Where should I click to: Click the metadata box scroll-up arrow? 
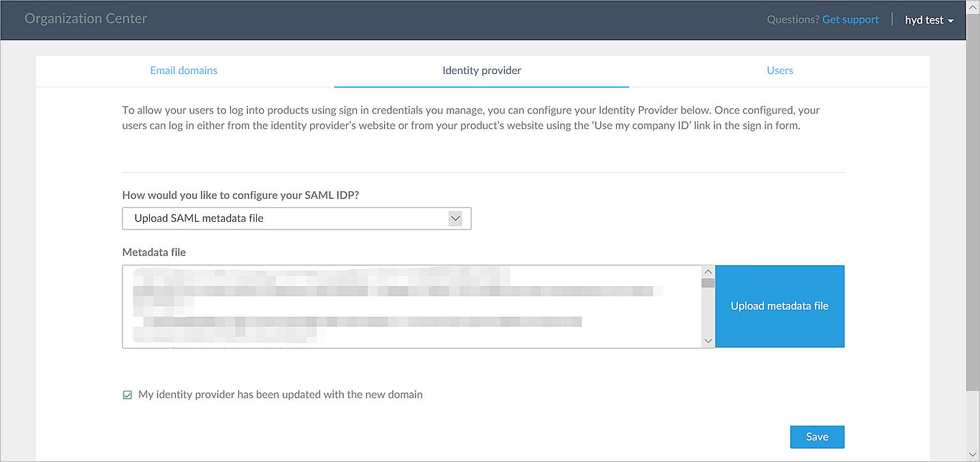708,272
